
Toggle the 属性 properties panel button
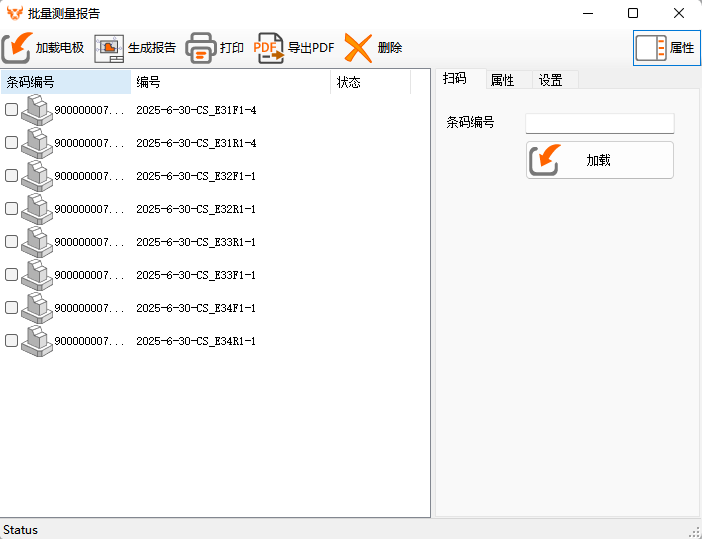tap(666, 48)
